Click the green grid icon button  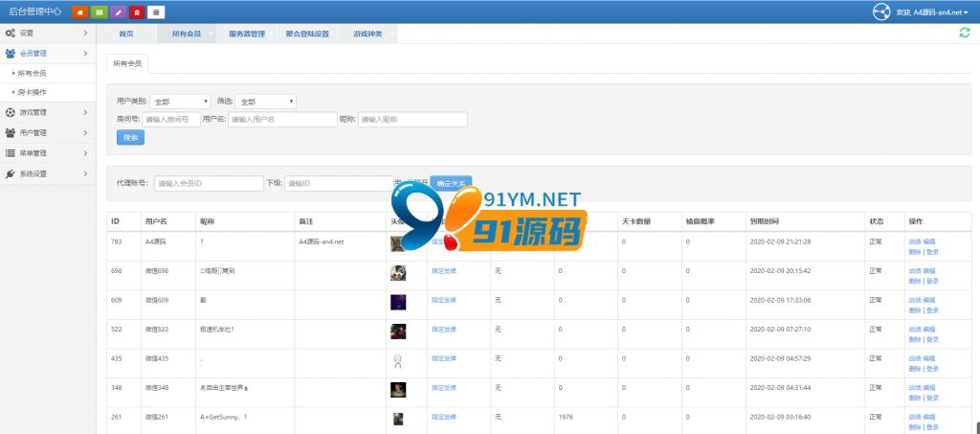[x=99, y=11]
